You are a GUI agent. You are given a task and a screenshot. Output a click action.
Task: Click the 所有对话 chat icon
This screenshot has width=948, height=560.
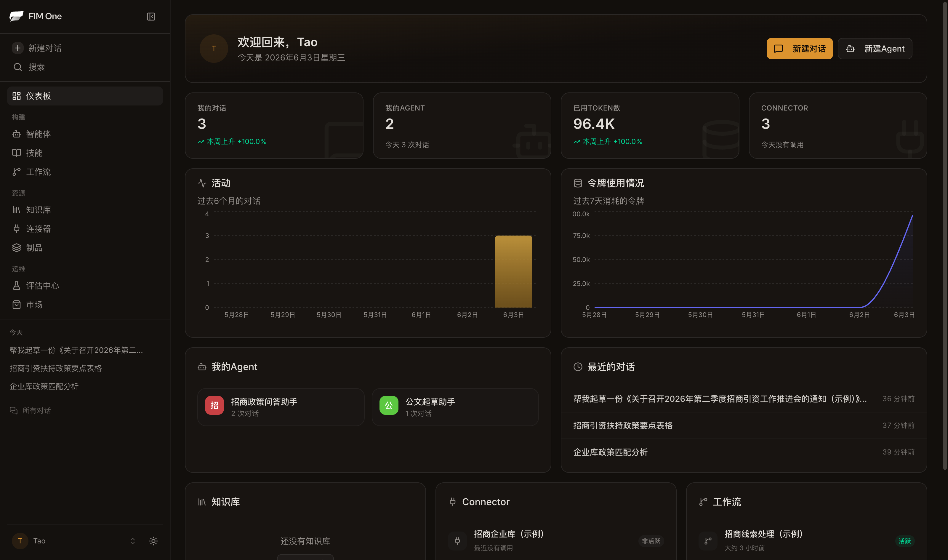(x=14, y=411)
